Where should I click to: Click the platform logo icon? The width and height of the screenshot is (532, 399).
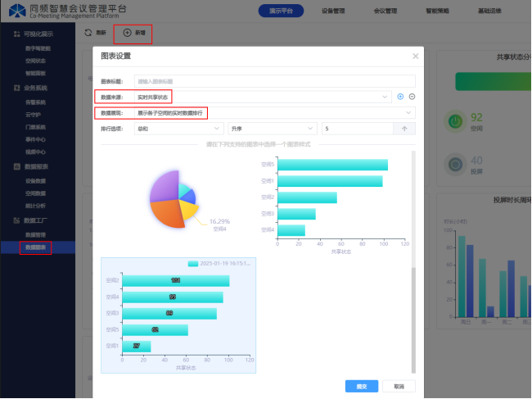click(x=16, y=11)
